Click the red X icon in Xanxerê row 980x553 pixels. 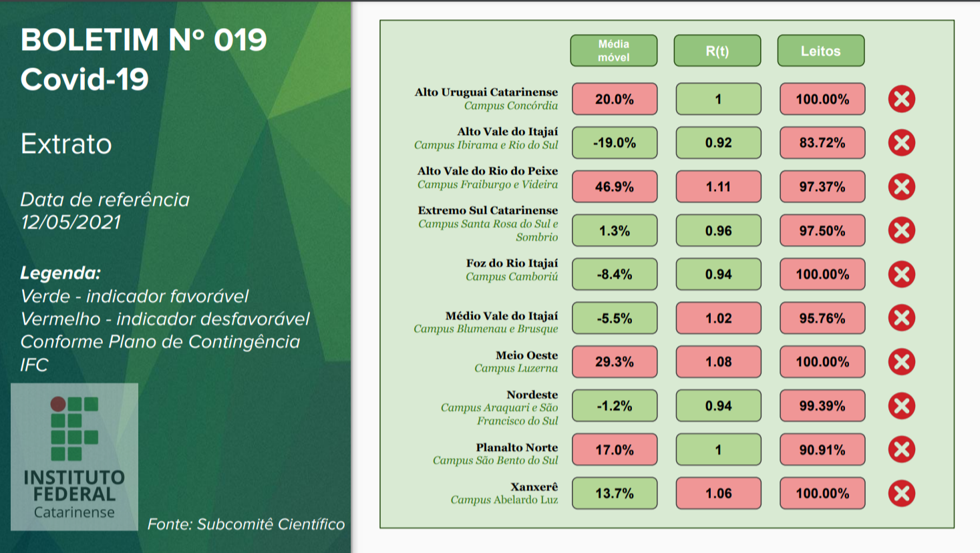click(901, 494)
